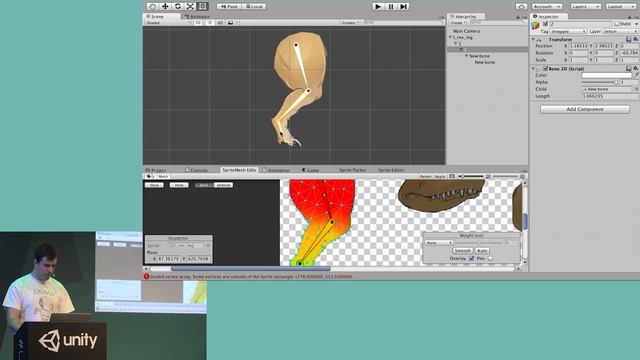Open the Tag dropdown
The image size is (640, 360).
(x=568, y=31)
